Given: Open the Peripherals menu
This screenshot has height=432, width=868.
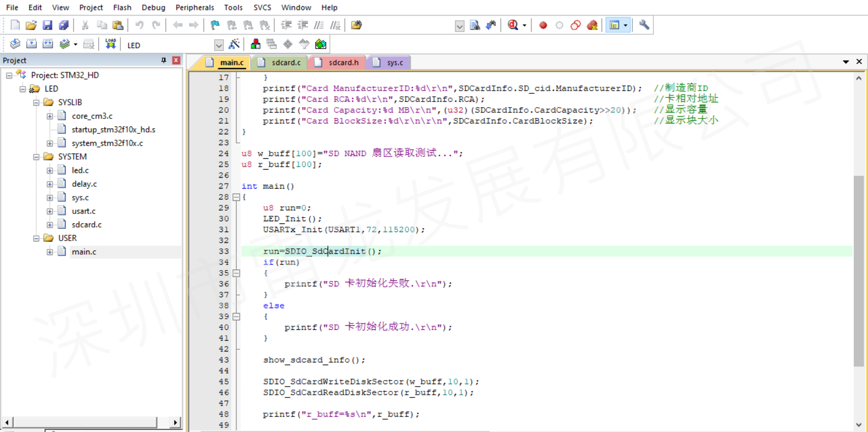Looking at the screenshot, I should tap(195, 8).
